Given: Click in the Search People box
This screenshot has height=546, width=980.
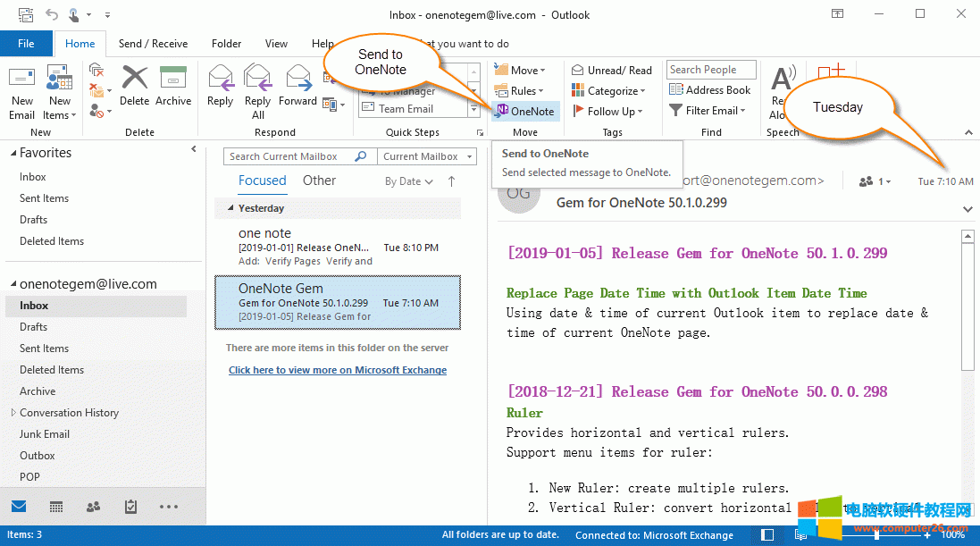Looking at the screenshot, I should pyautogui.click(x=710, y=69).
